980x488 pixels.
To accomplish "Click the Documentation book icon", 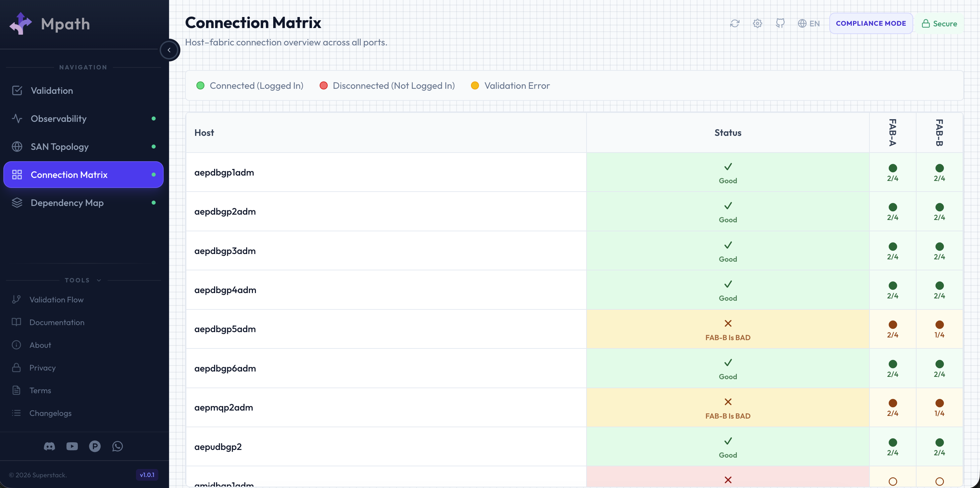I will (x=16, y=322).
